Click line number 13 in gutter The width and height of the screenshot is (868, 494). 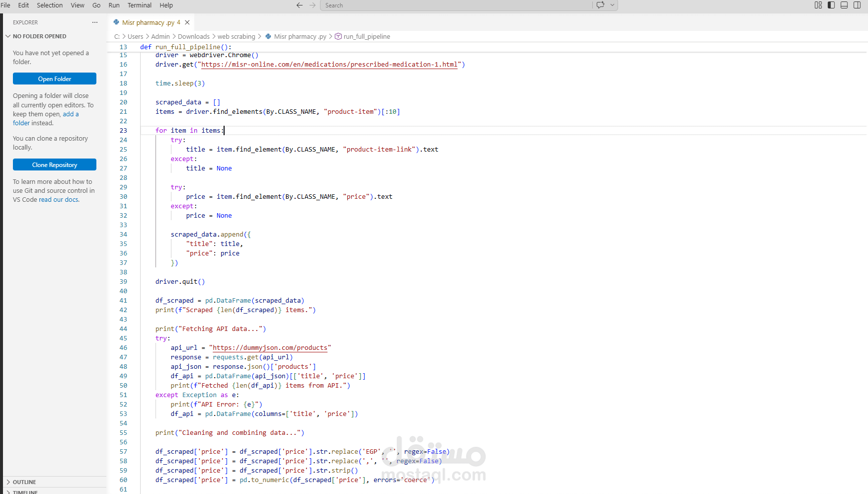[x=123, y=47]
